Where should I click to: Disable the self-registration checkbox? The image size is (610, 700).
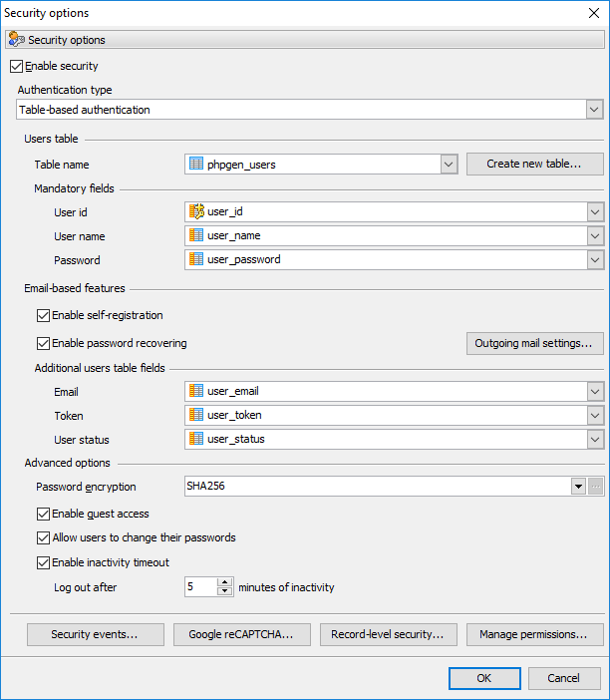[43, 316]
